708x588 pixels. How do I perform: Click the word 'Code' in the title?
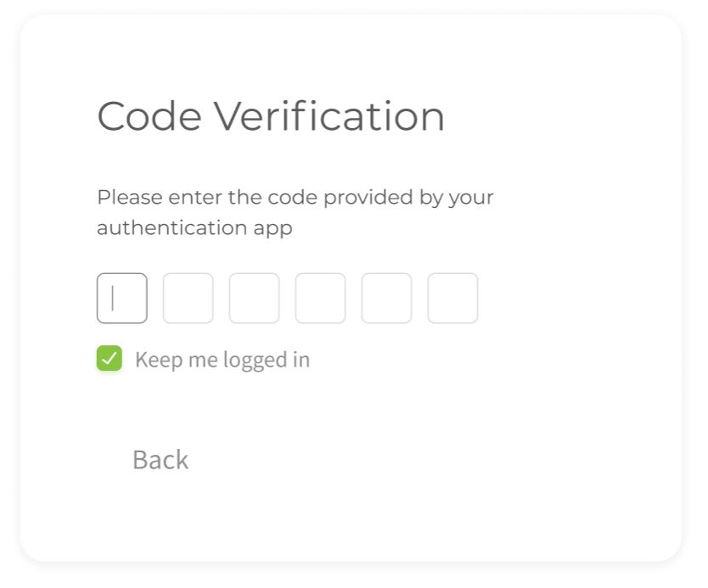tap(149, 116)
